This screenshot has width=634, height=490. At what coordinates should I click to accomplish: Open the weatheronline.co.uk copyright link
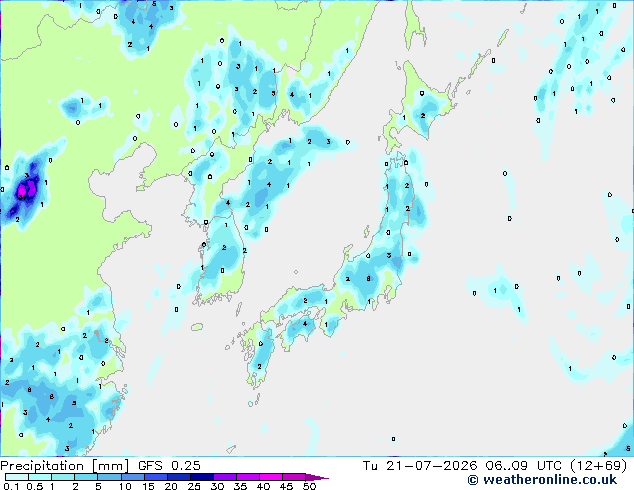click(x=542, y=480)
